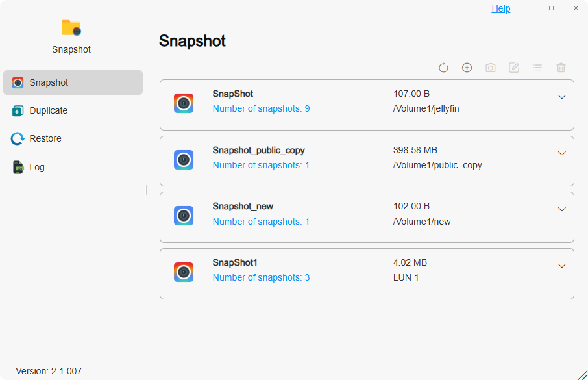The image size is (588, 380).
Task: Click the sidebar collapse handle
Action: pos(144,190)
